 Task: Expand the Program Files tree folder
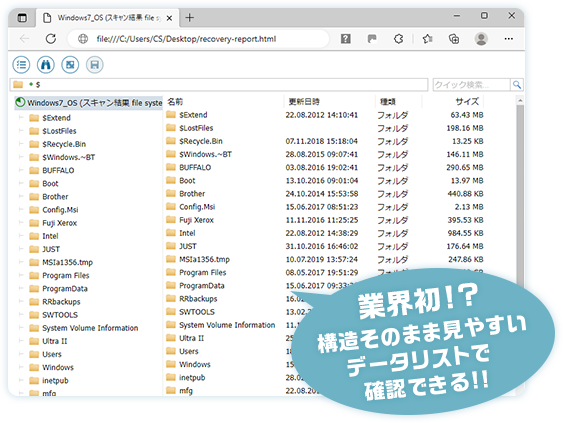click(x=21, y=275)
